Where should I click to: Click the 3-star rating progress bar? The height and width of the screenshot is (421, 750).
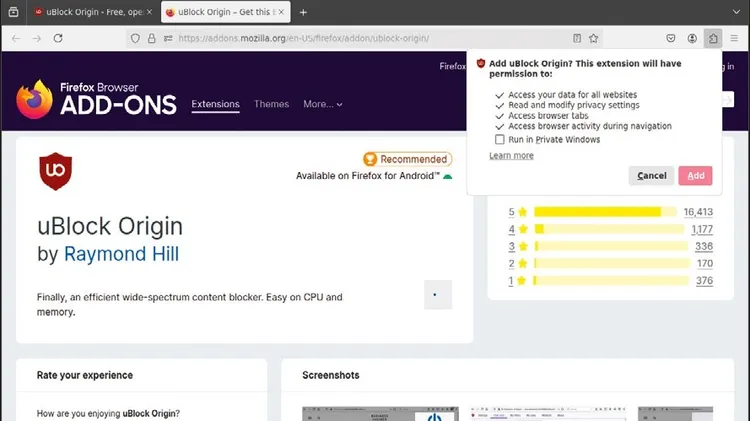[611, 246]
